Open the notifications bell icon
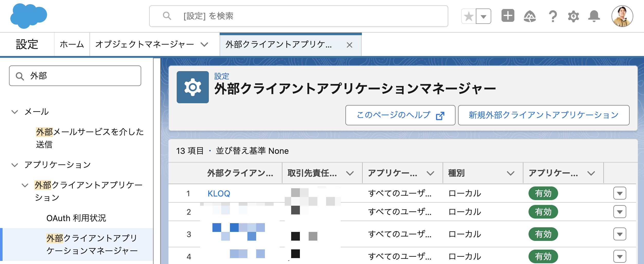Viewport: 644px width, 264px height. point(594,16)
